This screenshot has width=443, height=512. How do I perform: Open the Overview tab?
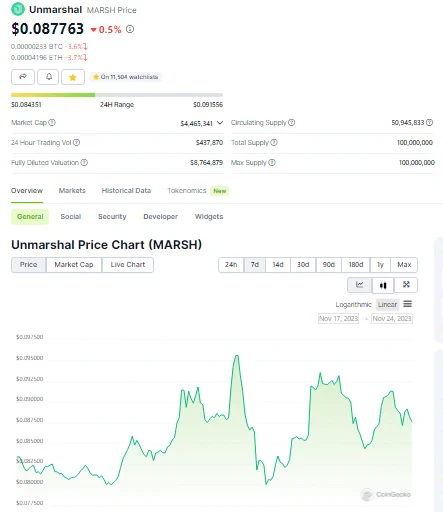coord(27,191)
